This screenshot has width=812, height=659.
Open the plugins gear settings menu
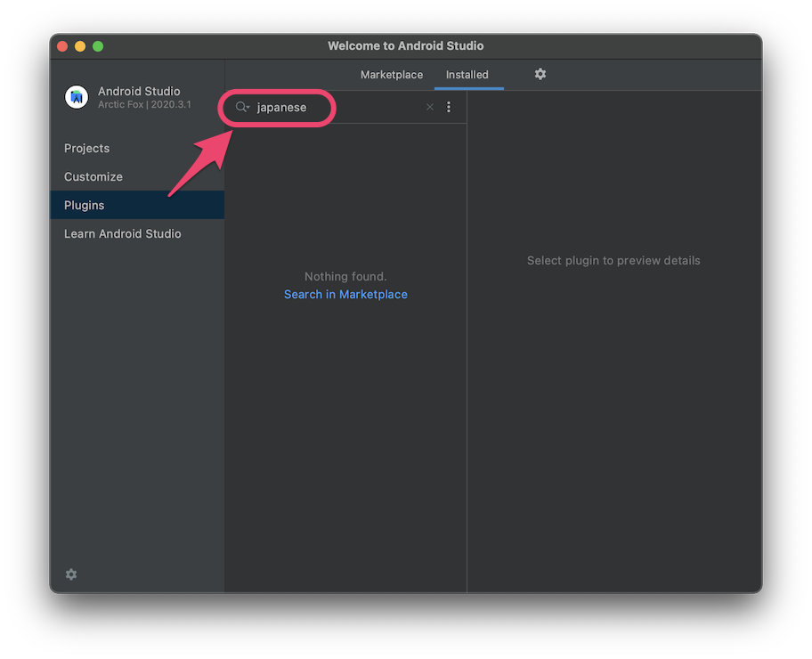coord(540,74)
